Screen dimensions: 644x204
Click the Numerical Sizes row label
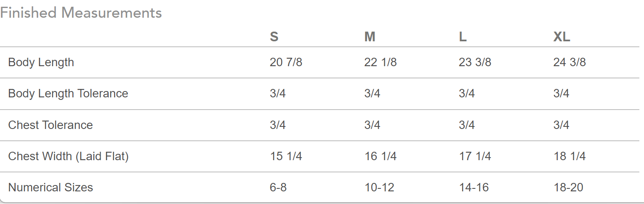51,187
